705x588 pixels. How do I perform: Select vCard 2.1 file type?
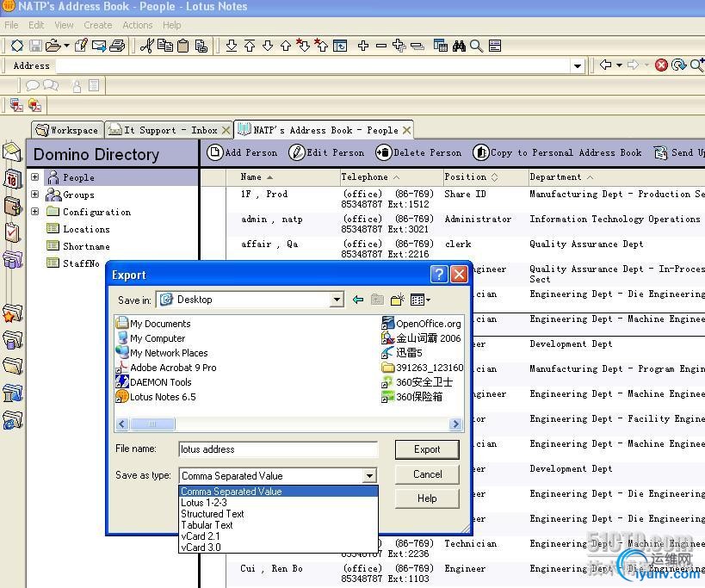(x=278, y=536)
